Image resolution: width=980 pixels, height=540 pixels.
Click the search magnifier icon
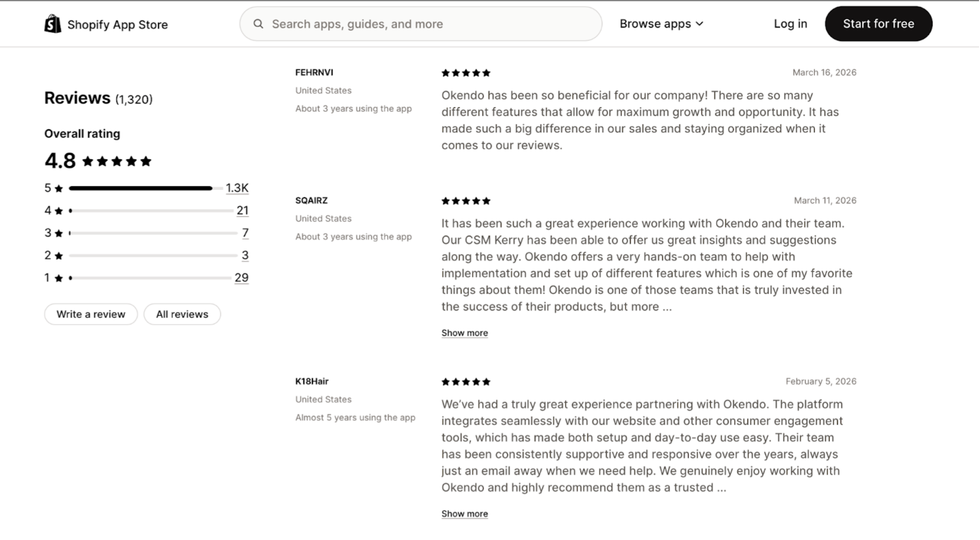point(258,24)
